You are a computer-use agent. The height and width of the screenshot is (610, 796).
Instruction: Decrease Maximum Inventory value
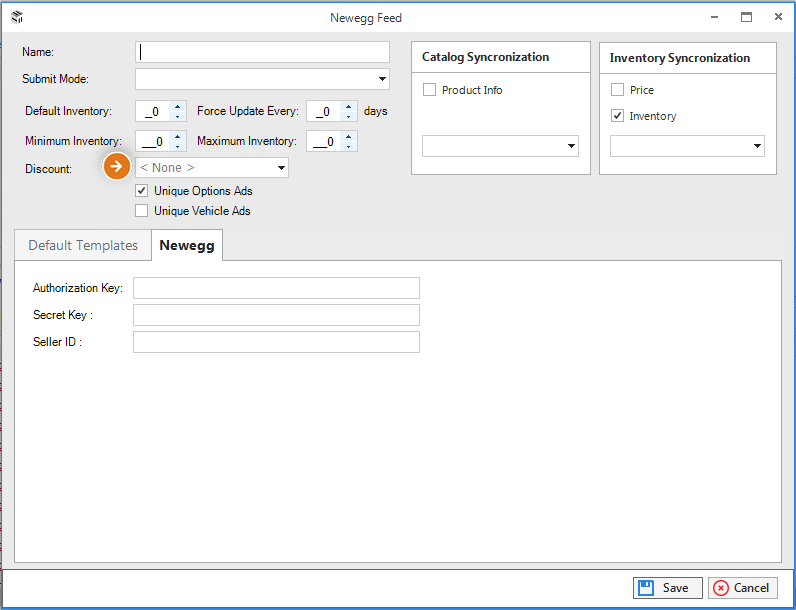pos(348,147)
